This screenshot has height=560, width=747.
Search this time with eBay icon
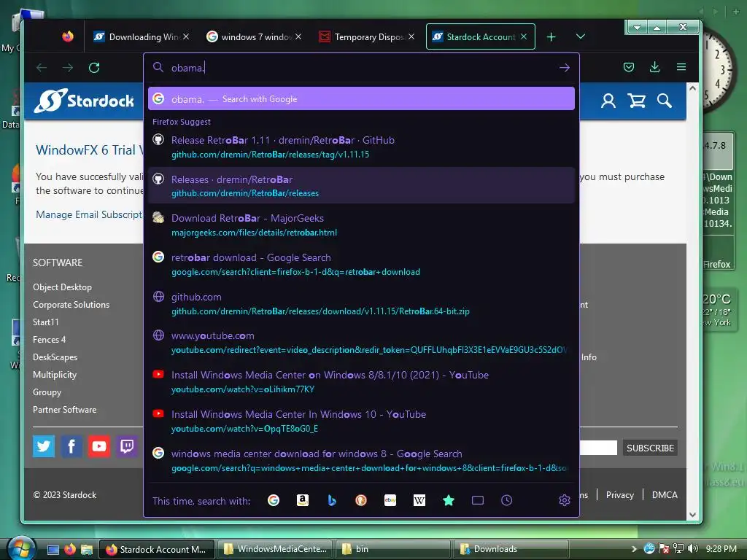pyautogui.click(x=390, y=500)
